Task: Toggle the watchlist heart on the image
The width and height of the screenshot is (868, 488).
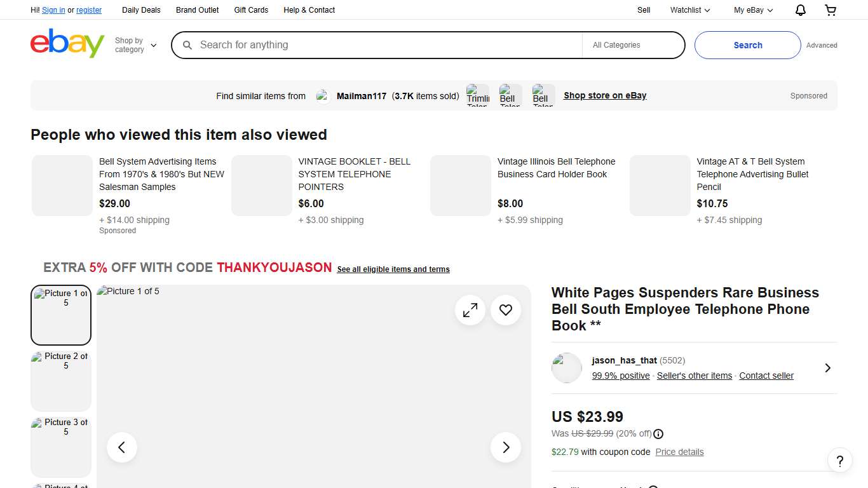Action: point(506,310)
